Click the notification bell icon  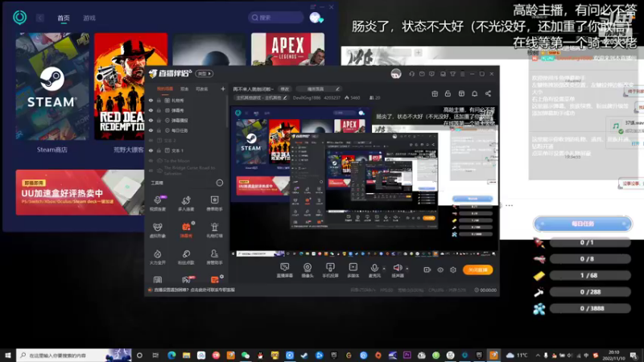coord(474,93)
